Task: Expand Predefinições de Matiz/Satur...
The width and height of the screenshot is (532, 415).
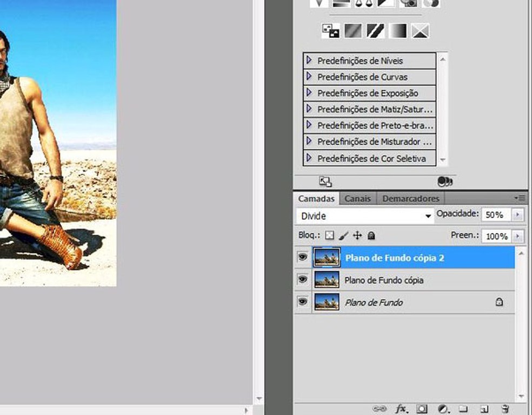Action: [309, 109]
